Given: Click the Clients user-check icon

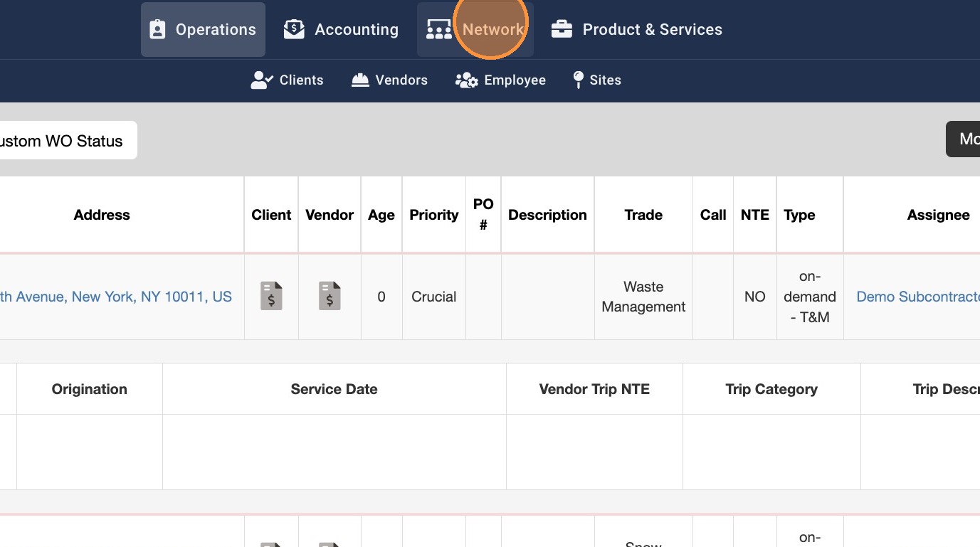Looking at the screenshot, I should pos(262,80).
